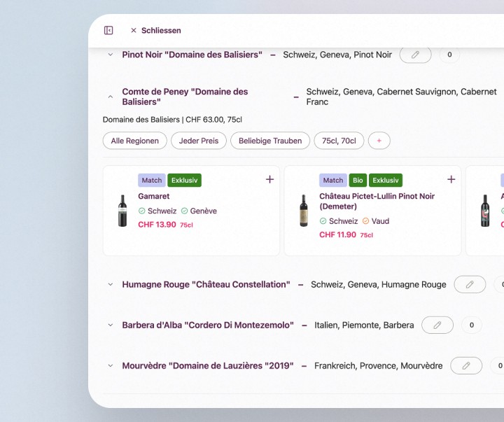Click the Gamaret bottle thumbnail
The width and height of the screenshot is (504, 422).
[122, 211]
